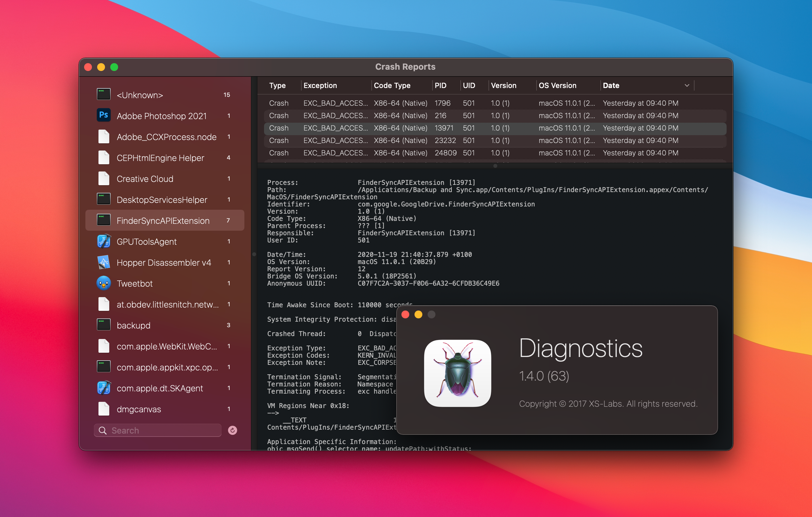
Task: Click the Diagnostics beetle app icon
Action: [457, 373]
